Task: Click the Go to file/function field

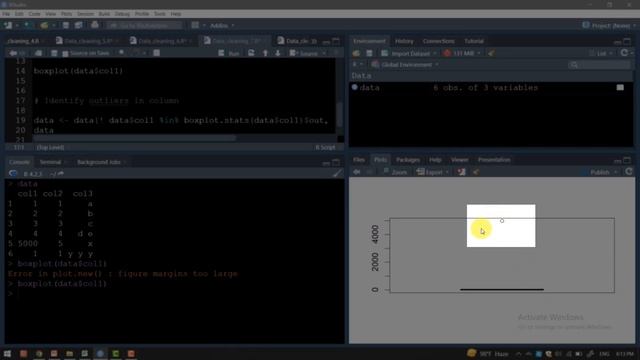Action: pyautogui.click(x=144, y=25)
